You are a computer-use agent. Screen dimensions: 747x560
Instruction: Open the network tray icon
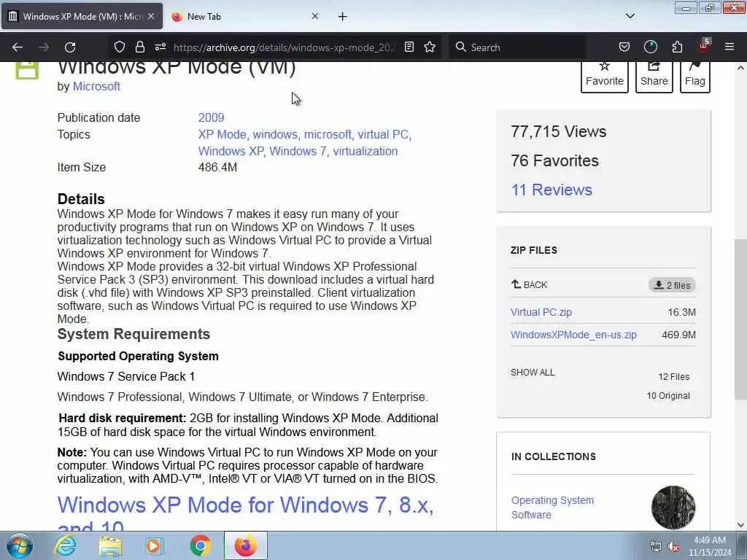pos(656,547)
